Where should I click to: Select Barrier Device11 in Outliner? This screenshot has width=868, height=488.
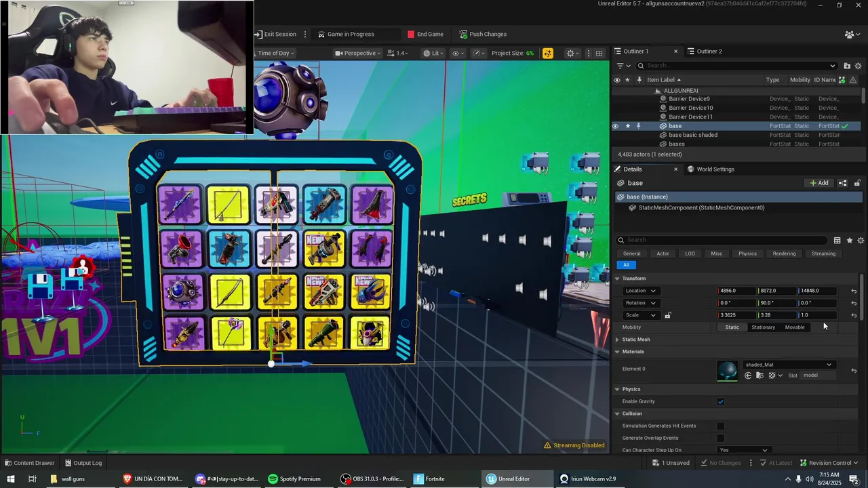point(690,117)
